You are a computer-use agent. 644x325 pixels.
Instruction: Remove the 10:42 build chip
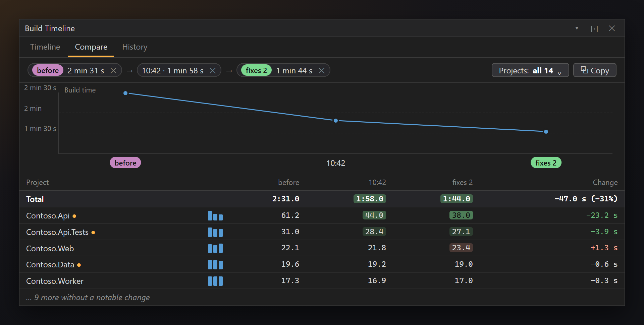[x=213, y=70]
